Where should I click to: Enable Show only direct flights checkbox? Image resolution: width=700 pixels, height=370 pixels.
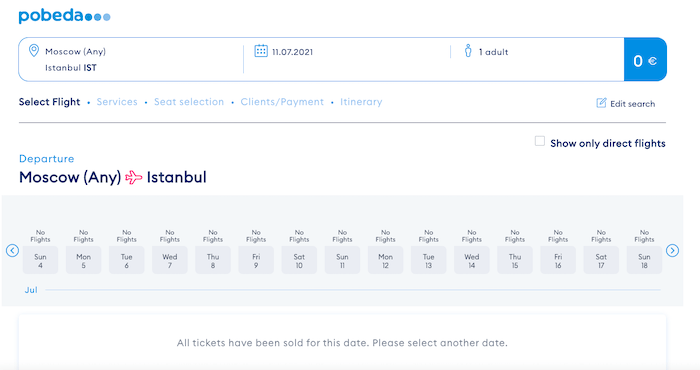(x=540, y=141)
